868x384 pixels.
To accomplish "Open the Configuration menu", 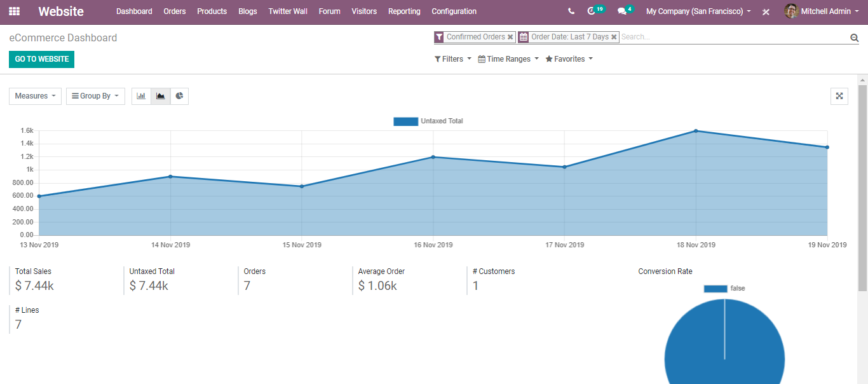I will click(x=454, y=11).
